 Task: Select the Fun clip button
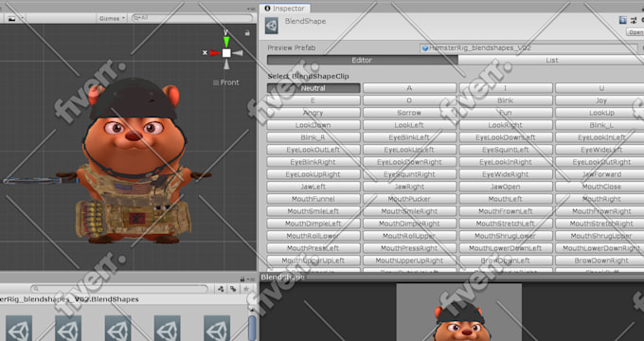(506, 113)
